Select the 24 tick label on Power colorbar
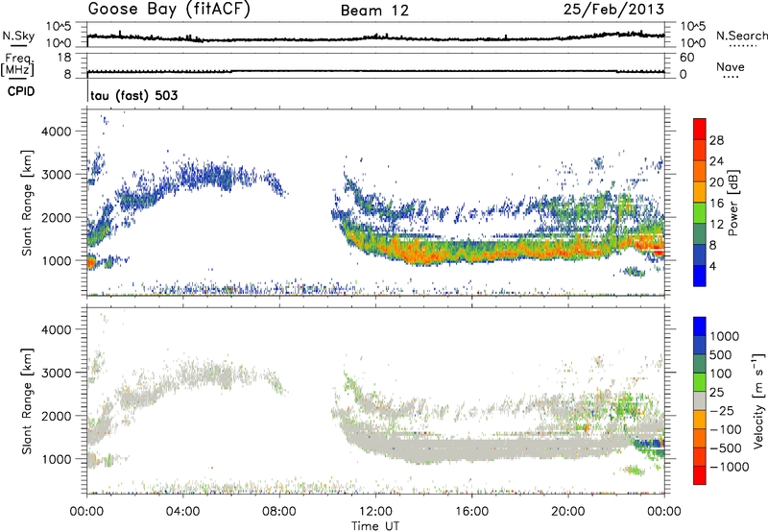Image resolution: width=768 pixels, height=532 pixels. click(716, 161)
